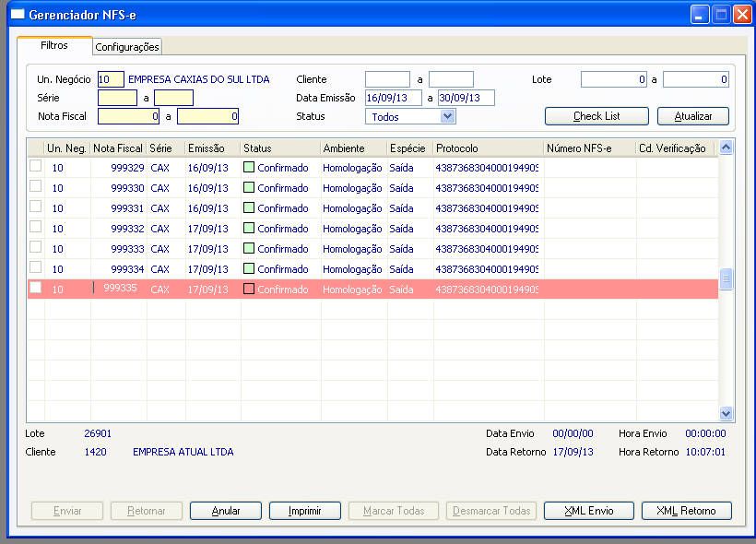756x544 pixels.
Task: Click the green status square for nota 999332
Action: 249,228
